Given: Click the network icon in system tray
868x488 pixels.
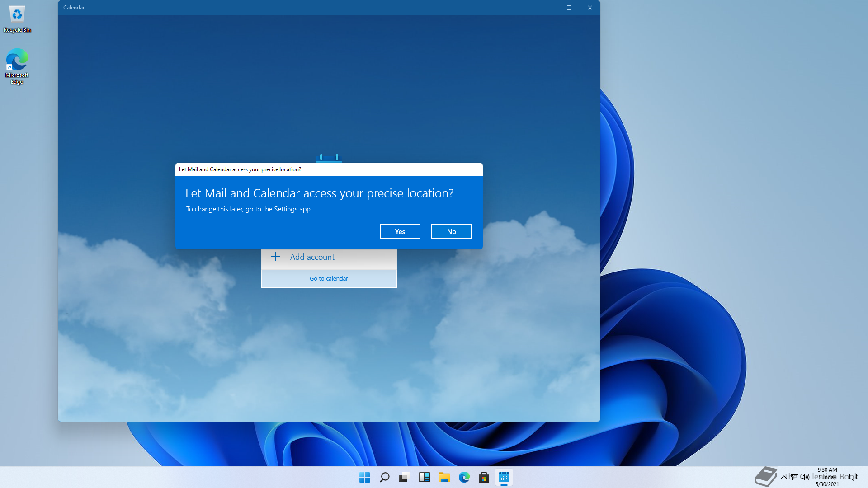Looking at the screenshot, I should tap(794, 477).
